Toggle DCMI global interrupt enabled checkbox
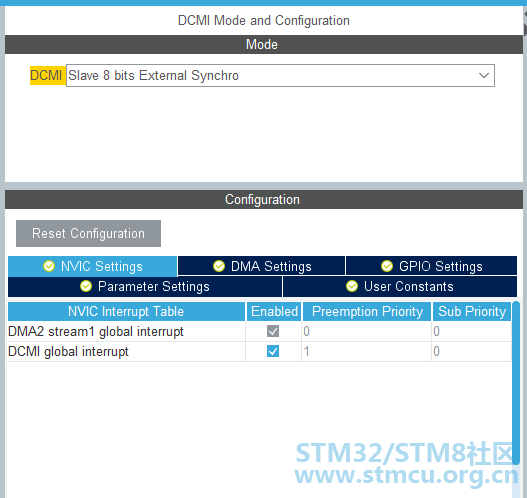The height and width of the screenshot is (498, 527). (273, 351)
